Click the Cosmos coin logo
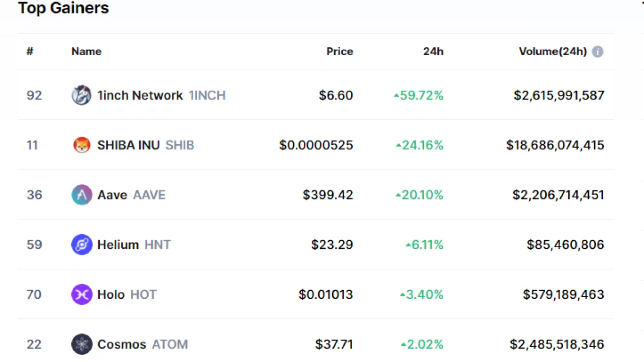 (82, 344)
